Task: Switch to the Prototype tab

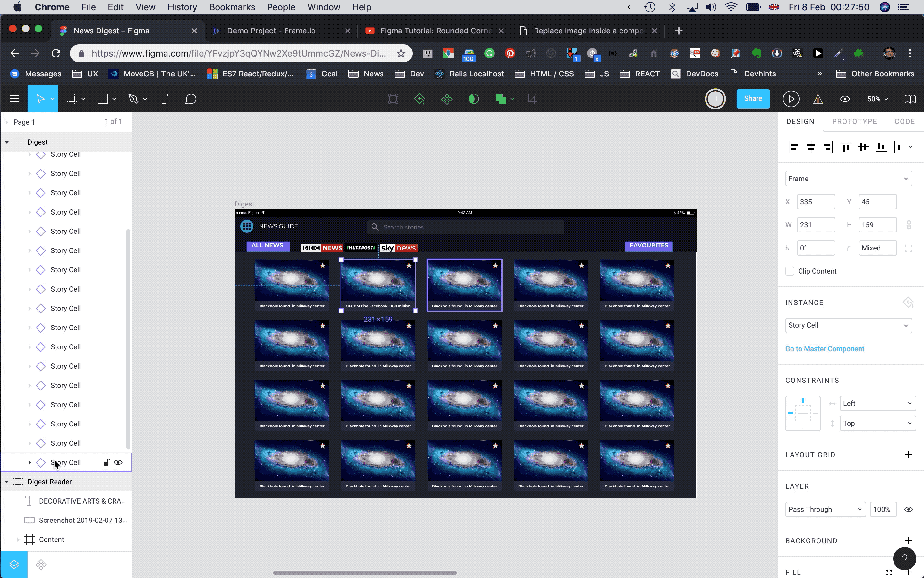Action: click(854, 122)
